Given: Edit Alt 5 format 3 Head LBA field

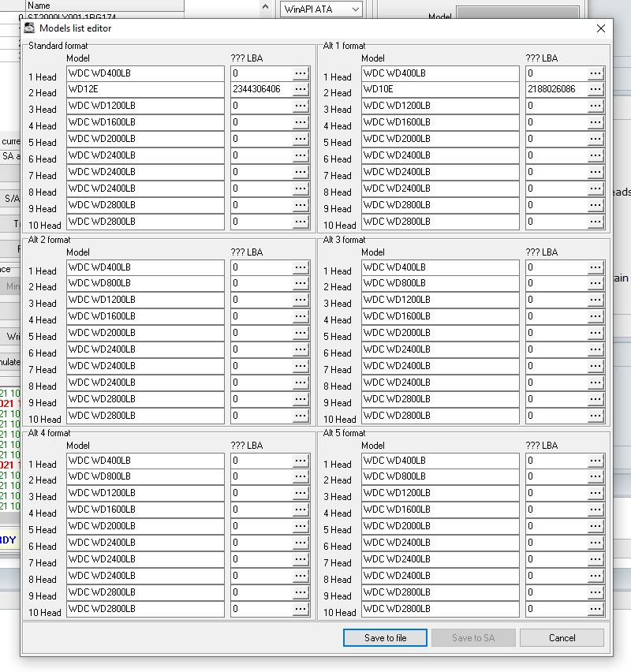Looking at the screenshot, I should pos(556,493).
